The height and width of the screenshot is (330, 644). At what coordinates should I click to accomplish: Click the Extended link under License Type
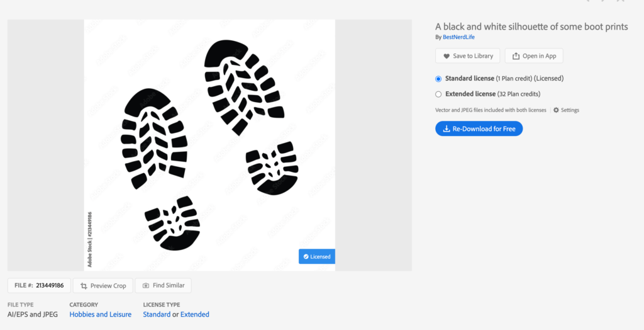tap(195, 314)
